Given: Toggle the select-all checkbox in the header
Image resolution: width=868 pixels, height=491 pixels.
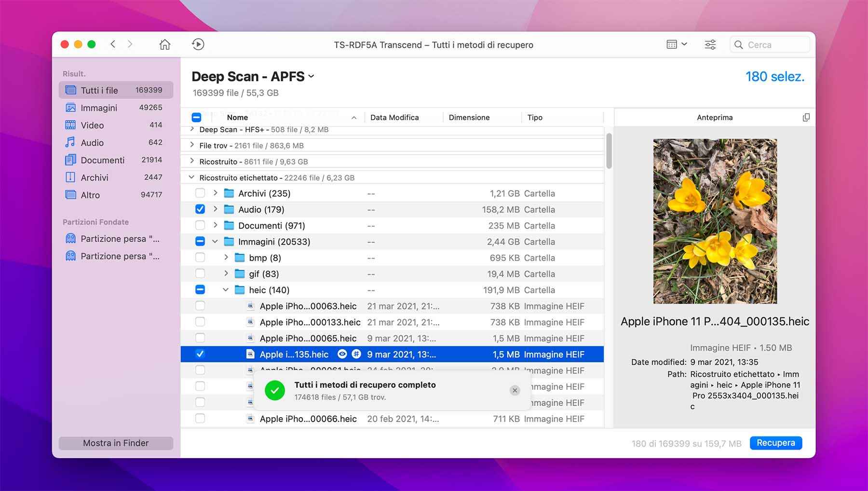Looking at the screenshot, I should point(196,117).
